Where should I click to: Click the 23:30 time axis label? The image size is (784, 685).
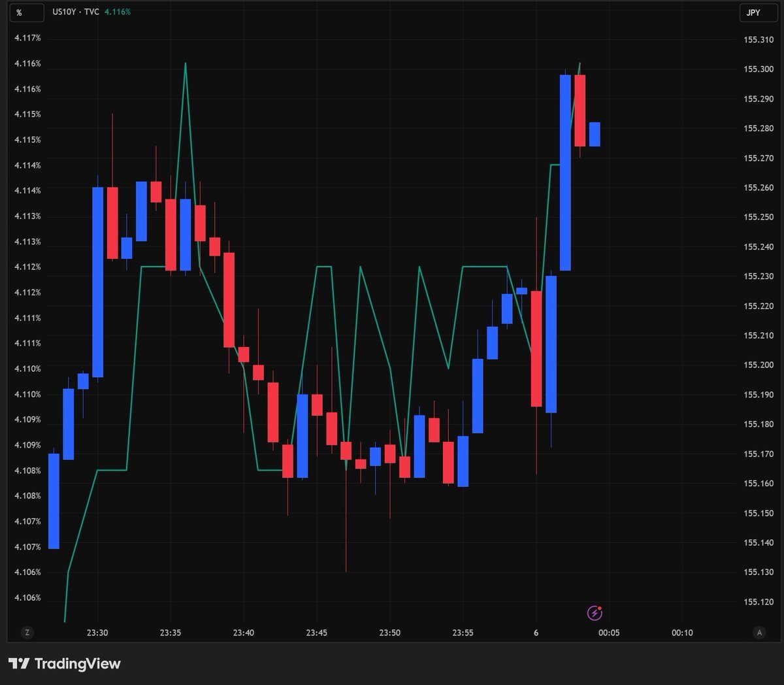(97, 633)
